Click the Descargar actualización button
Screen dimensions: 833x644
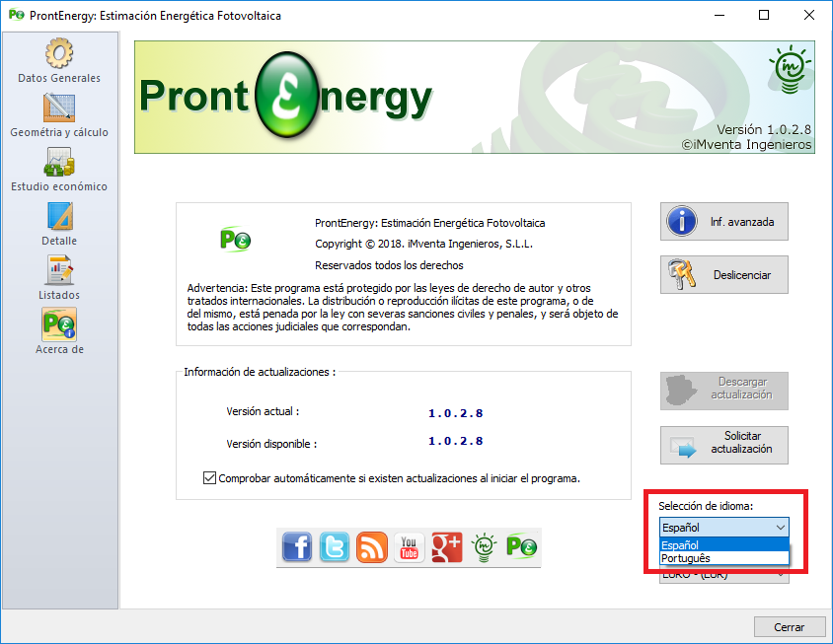pos(724,391)
